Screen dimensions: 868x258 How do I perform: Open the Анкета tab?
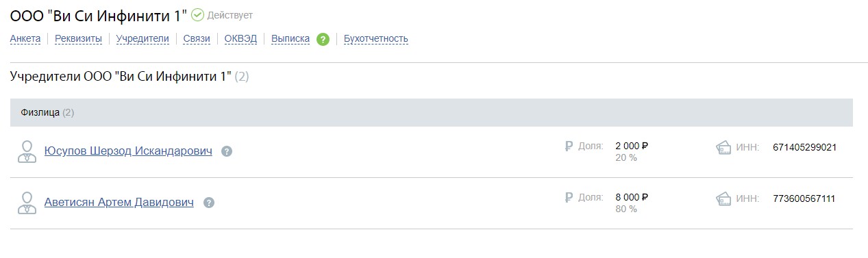tap(25, 39)
